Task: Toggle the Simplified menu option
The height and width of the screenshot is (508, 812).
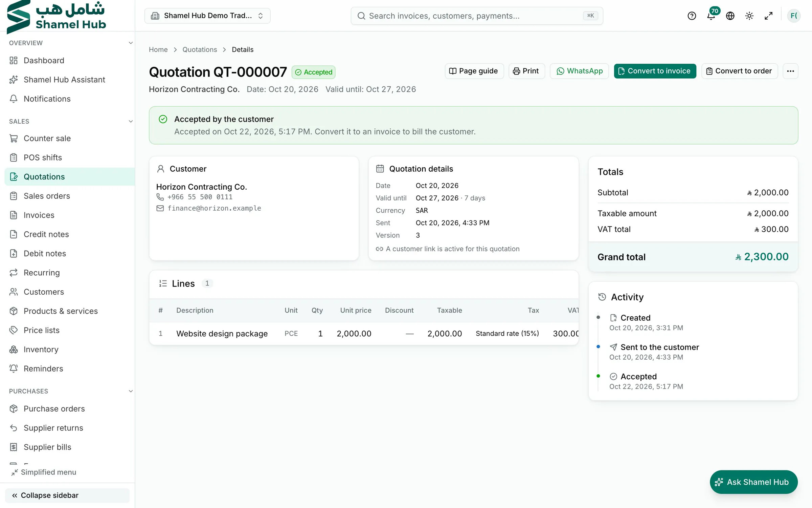Action: coord(44,472)
